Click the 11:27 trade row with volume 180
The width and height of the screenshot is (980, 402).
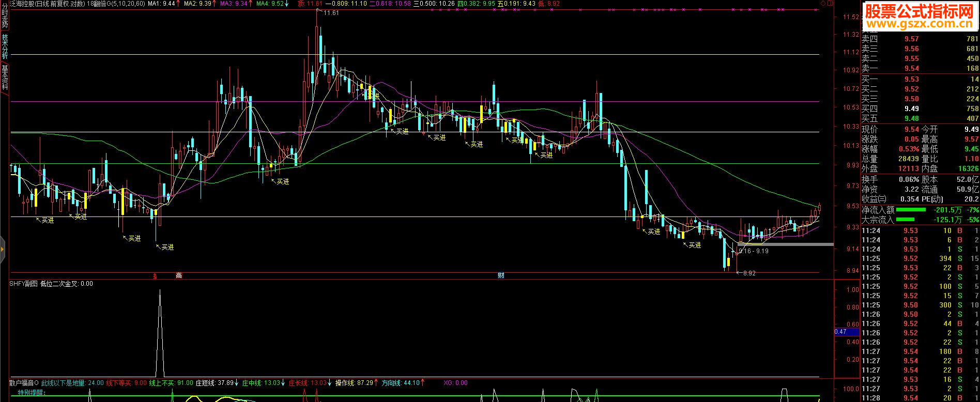point(920,351)
